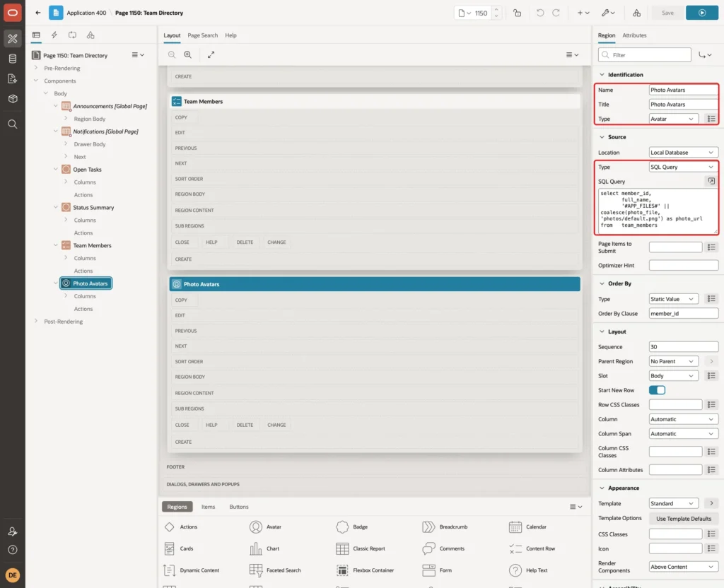The width and height of the screenshot is (724, 588).
Task: Switch to the Processing tab icon
Action: [x=73, y=35]
